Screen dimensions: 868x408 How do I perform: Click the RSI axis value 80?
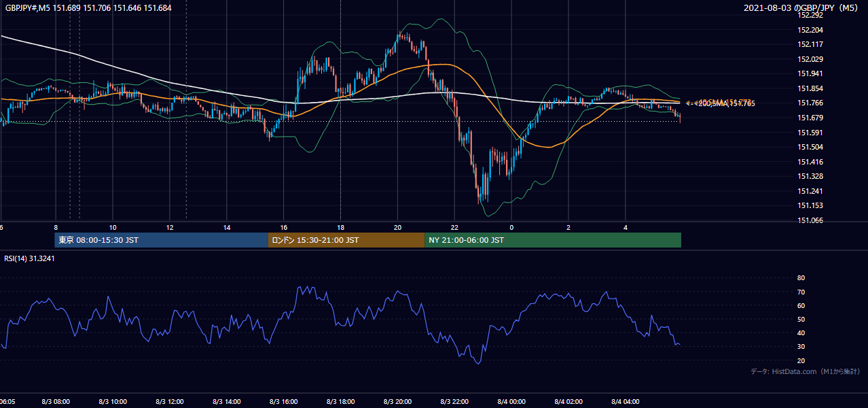pos(801,278)
